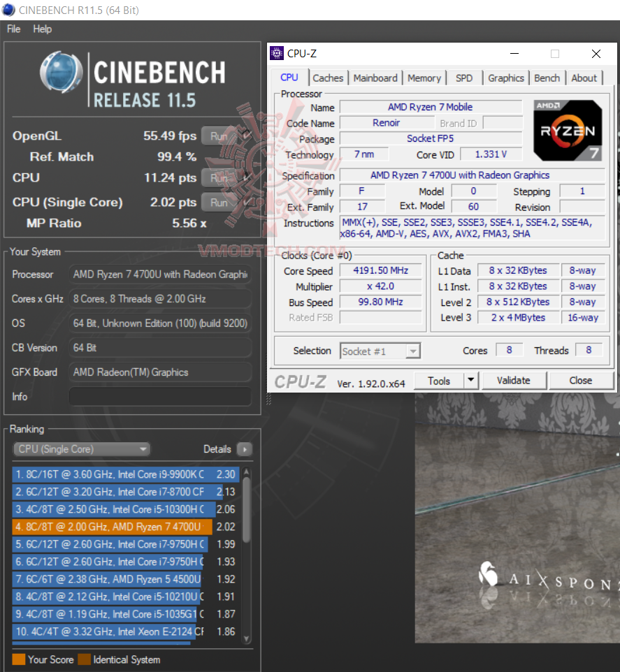Select ranking row Intel Core i5-10300H
620x672 pixels.
125,509
